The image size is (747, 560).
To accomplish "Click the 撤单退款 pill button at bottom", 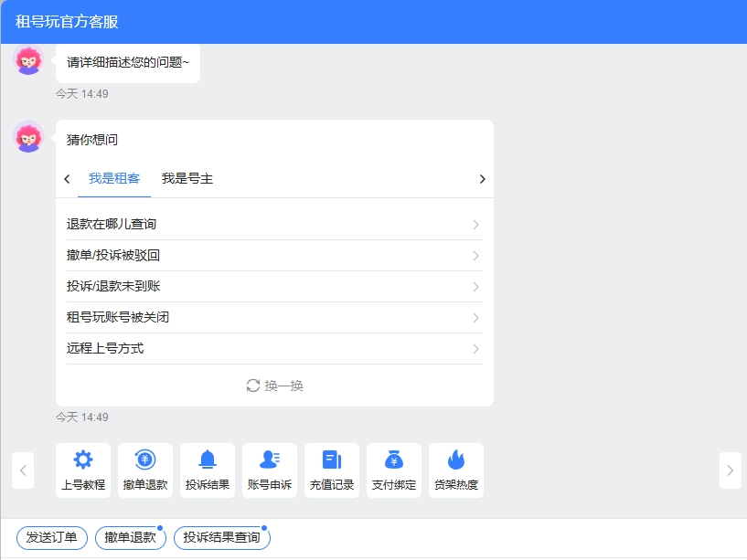I will tap(131, 538).
